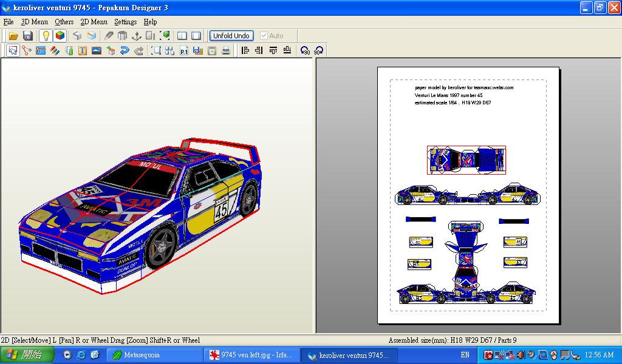Click the volume speaker tray icon
The width and height of the screenshot is (622, 364).
[x=521, y=355]
